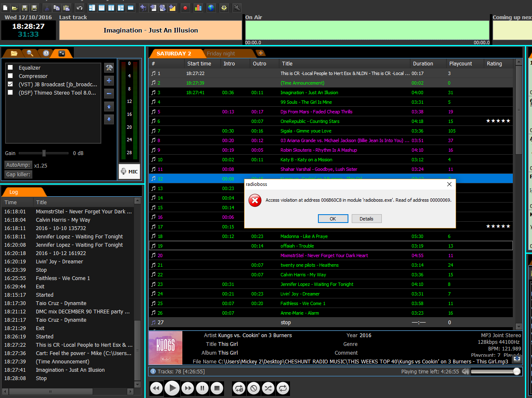Select track 'Madonna - Like A Praye'
The image size is (532, 398).
click(331, 236)
